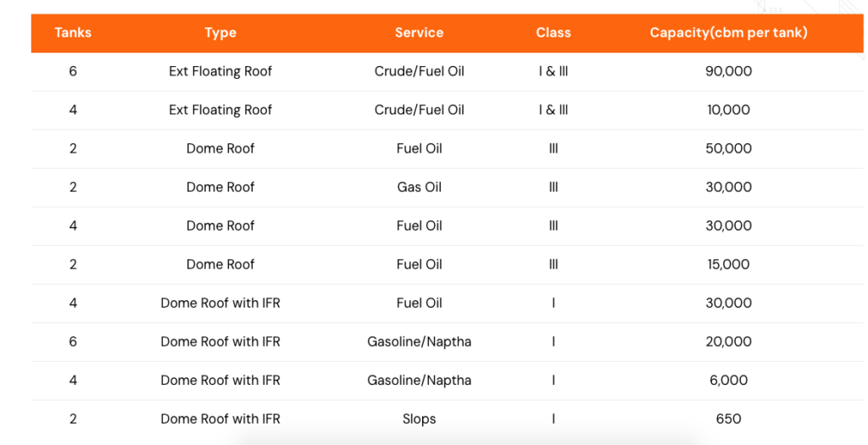Click the Type column header
This screenshot has width=868, height=445.
coord(220,33)
